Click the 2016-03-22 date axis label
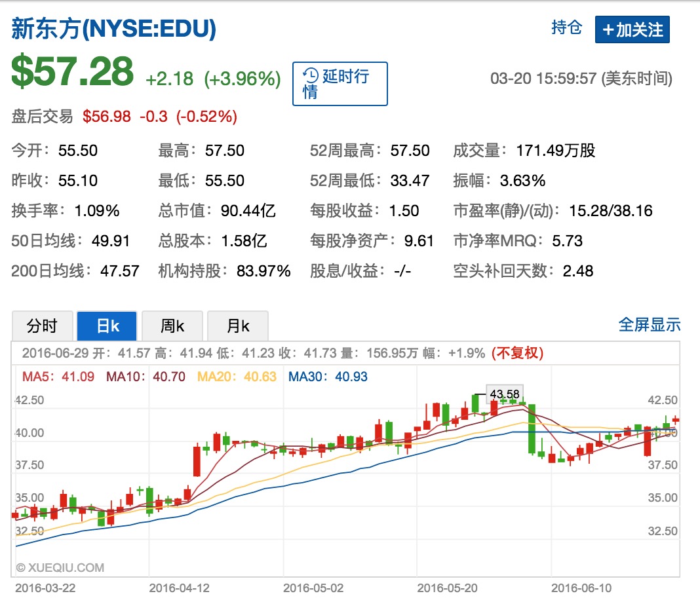This screenshot has height=600, width=700. tap(45, 588)
